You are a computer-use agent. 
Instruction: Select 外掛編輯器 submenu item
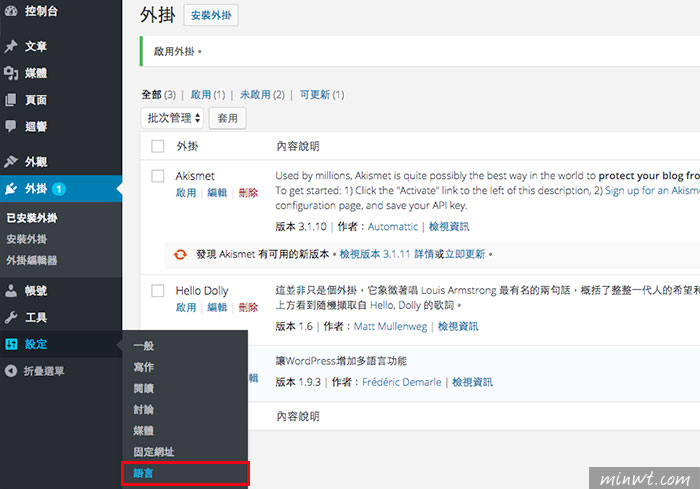point(32,260)
